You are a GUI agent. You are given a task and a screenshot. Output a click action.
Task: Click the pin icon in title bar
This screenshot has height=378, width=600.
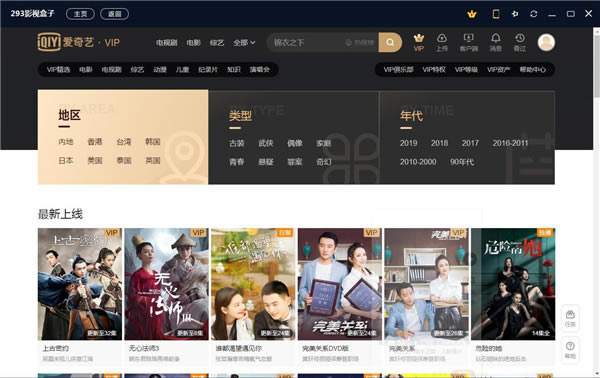coord(515,14)
